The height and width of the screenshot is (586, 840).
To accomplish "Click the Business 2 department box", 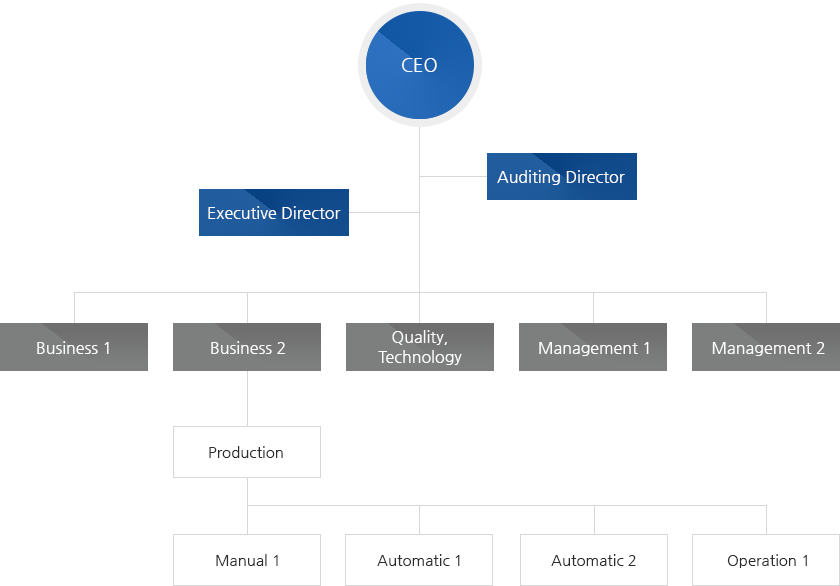I will point(247,348).
